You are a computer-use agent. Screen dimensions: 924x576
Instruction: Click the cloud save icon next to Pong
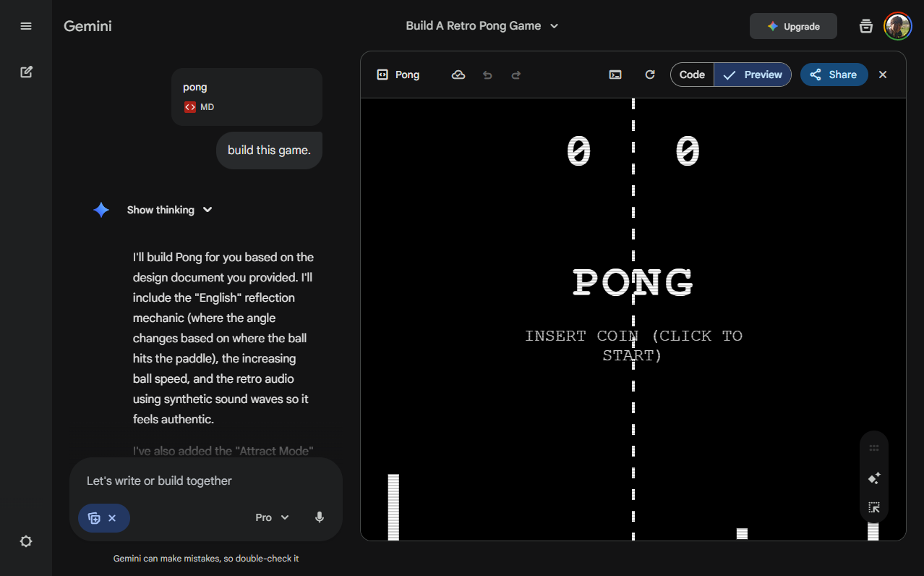point(458,75)
